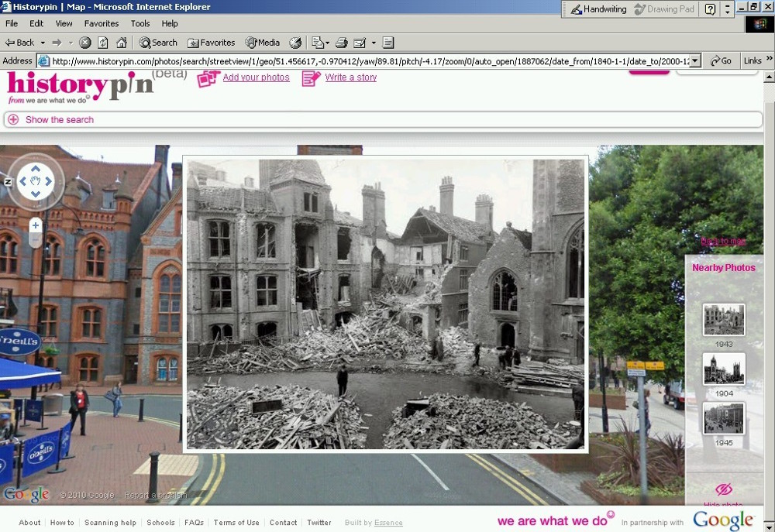Pan Street View left with arrow
The width and height of the screenshot is (775, 532).
pyautogui.click(x=23, y=181)
